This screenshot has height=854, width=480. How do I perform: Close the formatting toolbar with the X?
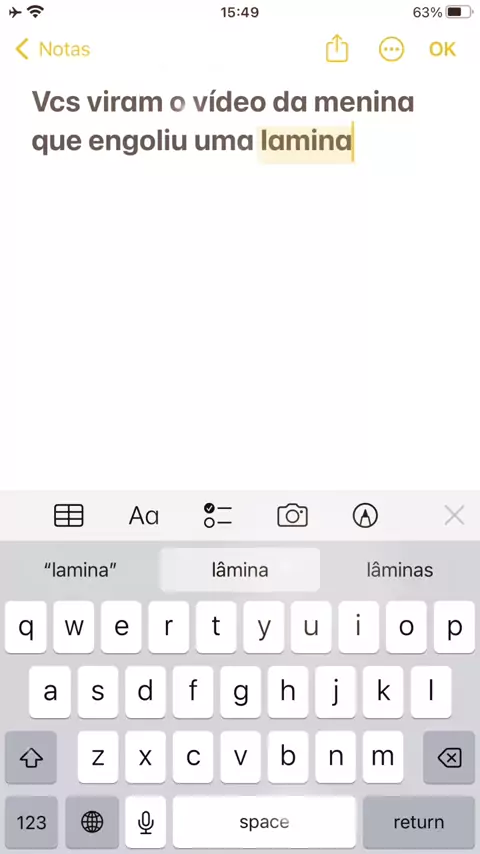454,515
